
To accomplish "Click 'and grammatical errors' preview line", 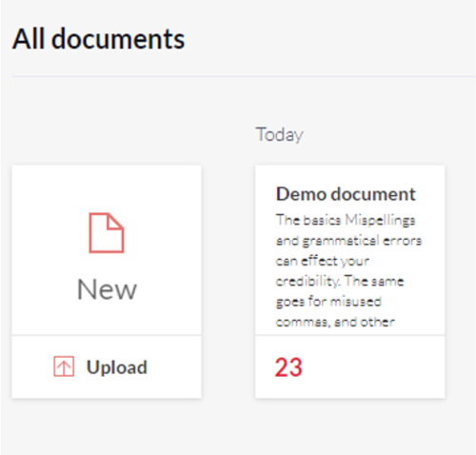I will [x=348, y=241].
